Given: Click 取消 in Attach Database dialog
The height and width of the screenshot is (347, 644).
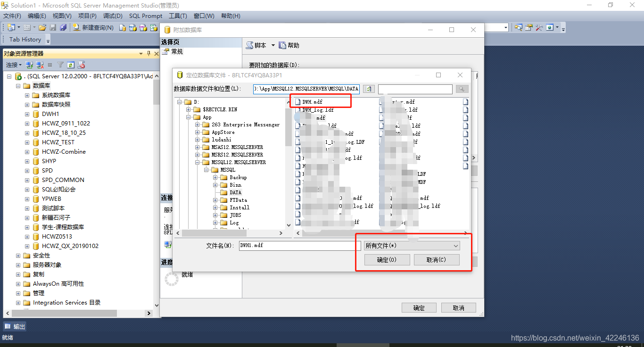Looking at the screenshot, I should [x=459, y=308].
